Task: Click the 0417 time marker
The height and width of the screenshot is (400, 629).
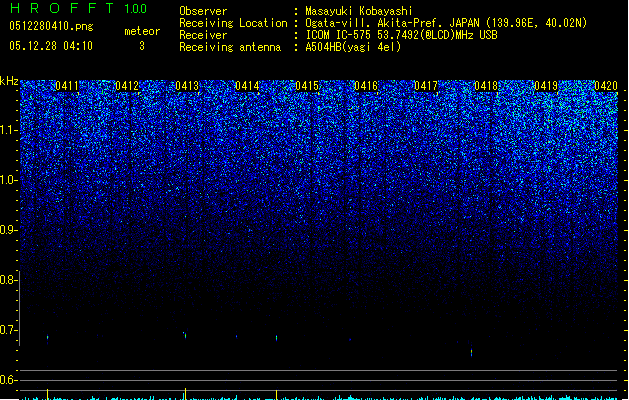Action: coord(426,86)
